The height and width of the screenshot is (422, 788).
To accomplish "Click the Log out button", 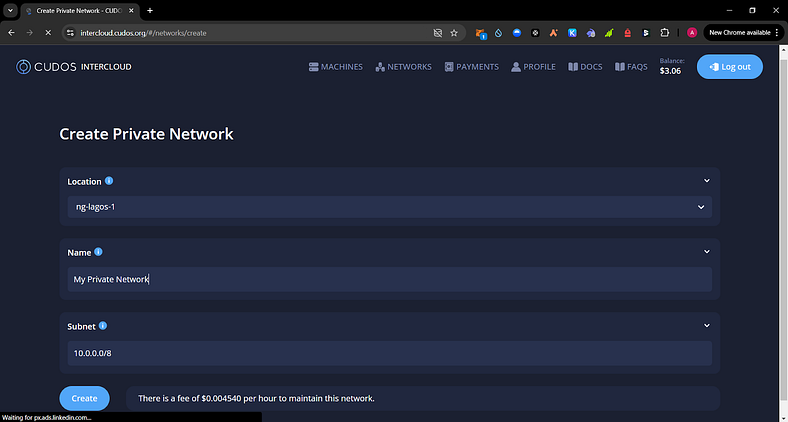I will click(730, 67).
